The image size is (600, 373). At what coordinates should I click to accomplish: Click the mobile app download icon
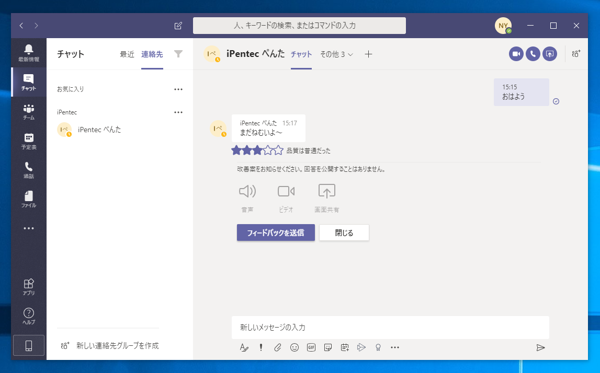29,345
